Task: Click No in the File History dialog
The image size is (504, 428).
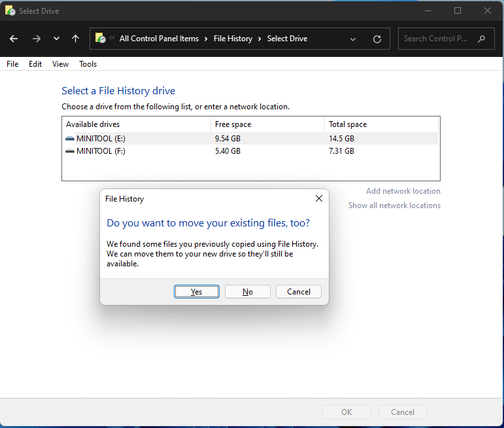Action: coord(248,292)
